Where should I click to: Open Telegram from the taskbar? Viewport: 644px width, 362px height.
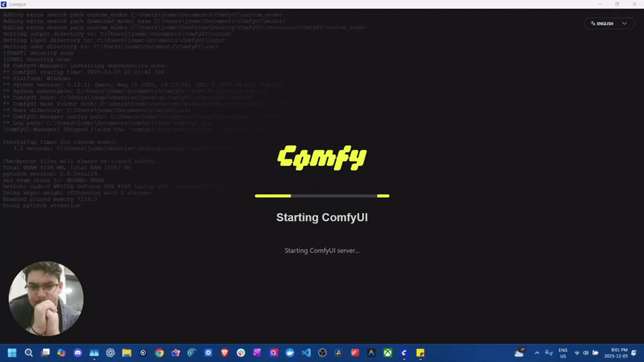tap(289, 353)
